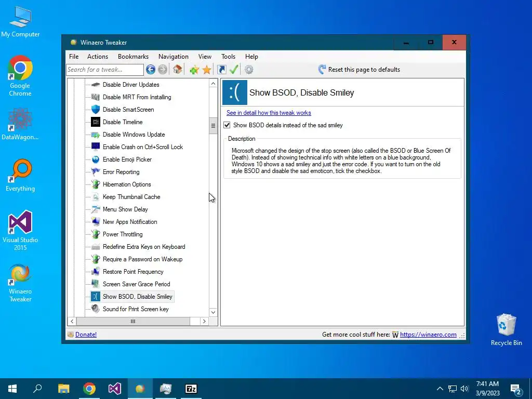Screen dimensions: 532x399
Task: Click tree scrollbar down arrow
Action: 213,312
